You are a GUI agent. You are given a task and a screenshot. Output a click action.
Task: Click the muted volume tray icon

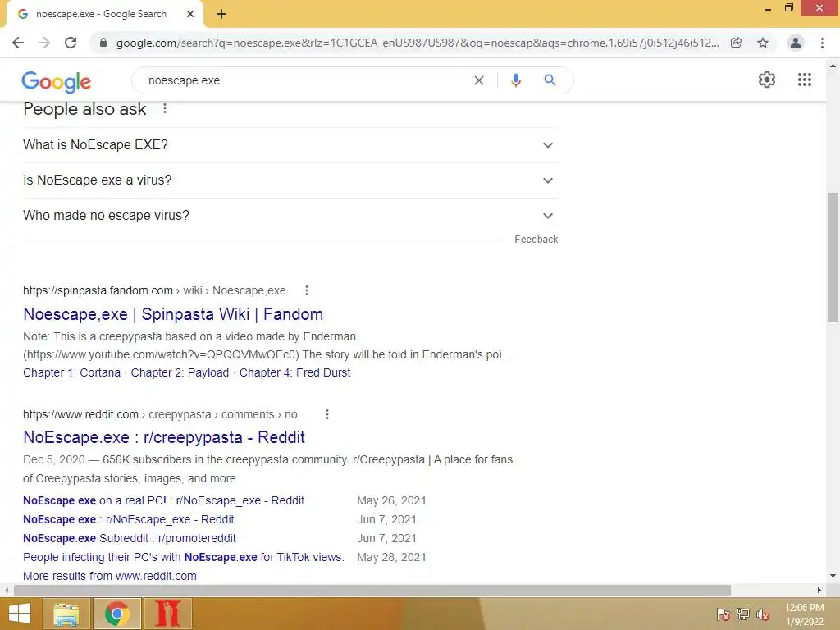click(x=762, y=614)
